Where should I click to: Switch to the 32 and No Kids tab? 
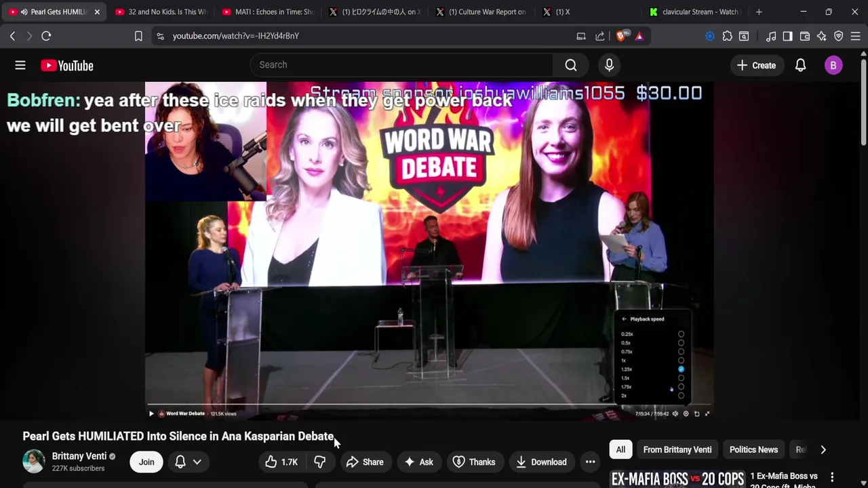[x=161, y=12]
